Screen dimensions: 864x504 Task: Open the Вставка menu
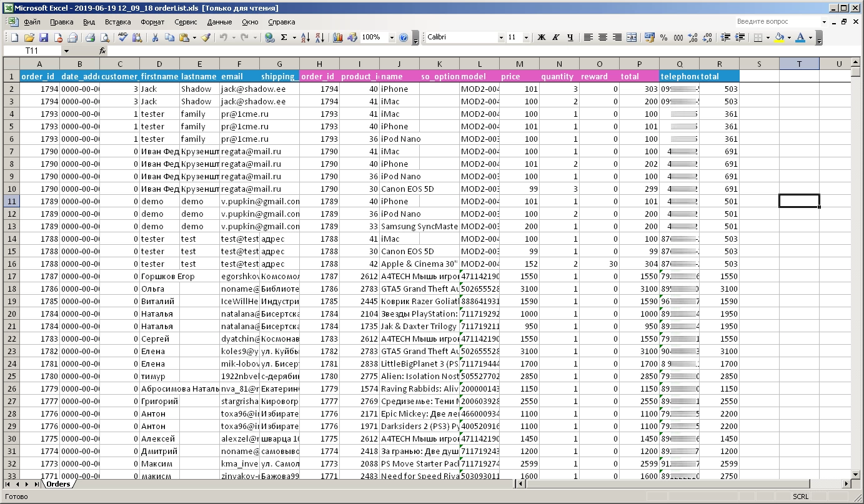118,22
